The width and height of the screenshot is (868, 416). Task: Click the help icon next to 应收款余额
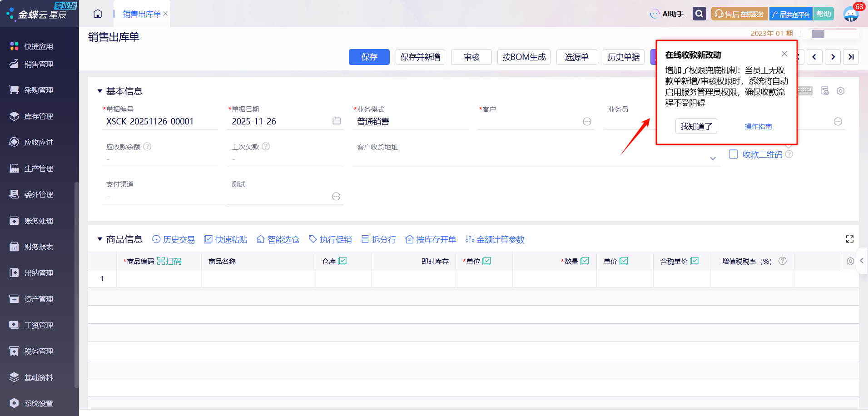147,147
